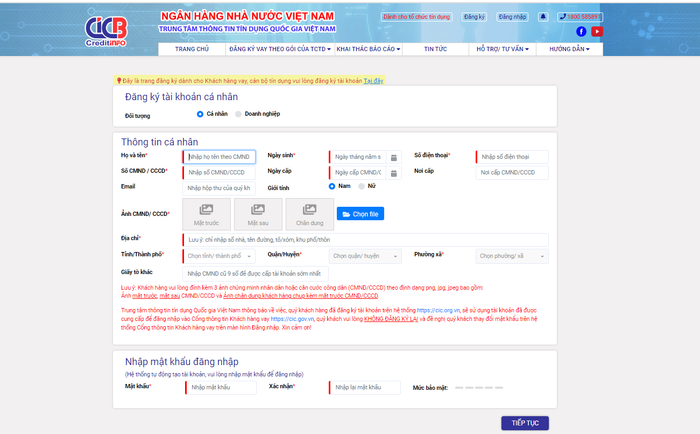The image size is (700, 434).
Task: Open the notification bell icon
Action: coord(543,17)
